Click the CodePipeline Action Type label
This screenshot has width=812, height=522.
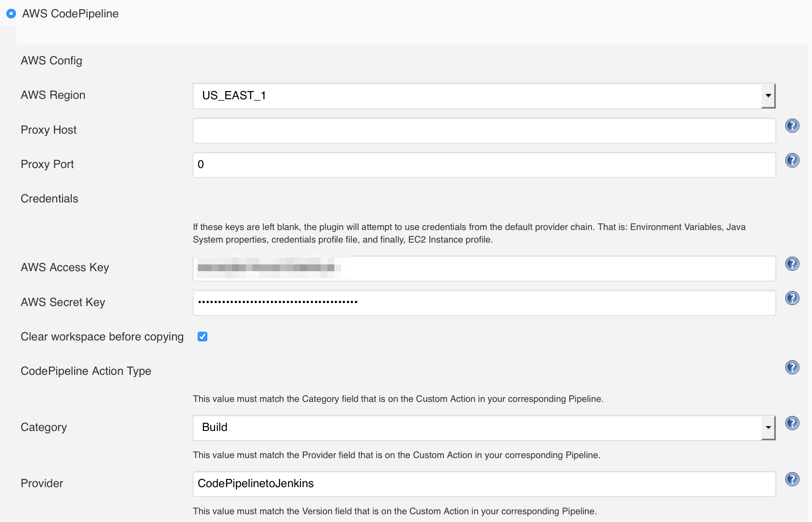(x=86, y=371)
